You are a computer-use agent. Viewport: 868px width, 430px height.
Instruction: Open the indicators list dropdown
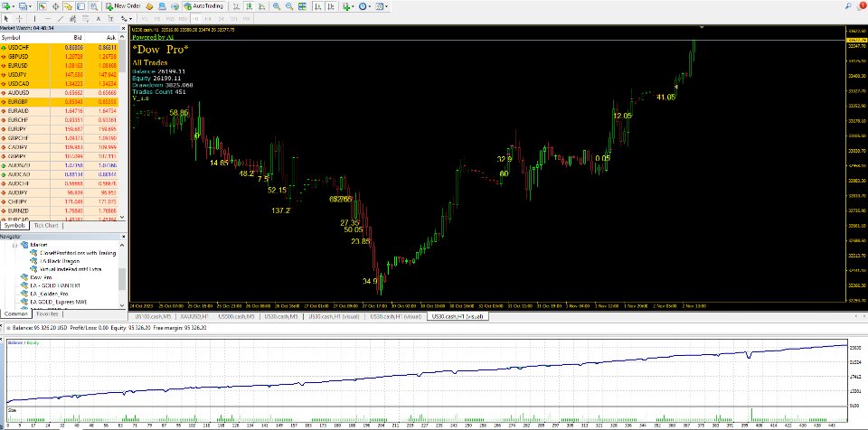click(348, 6)
